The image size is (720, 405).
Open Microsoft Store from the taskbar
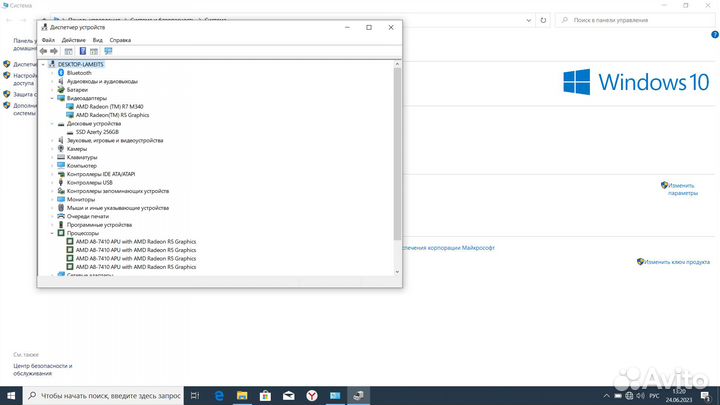pos(265,396)
